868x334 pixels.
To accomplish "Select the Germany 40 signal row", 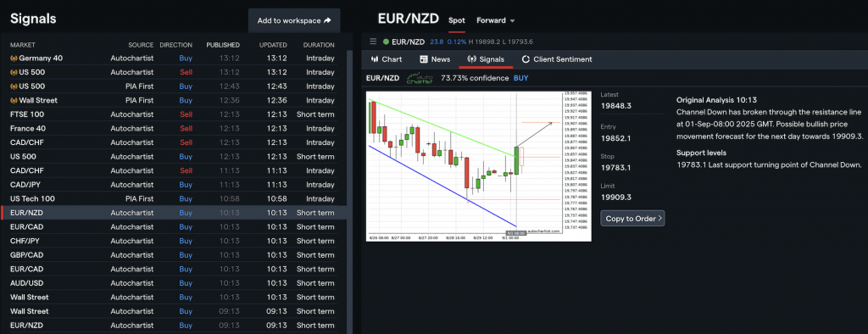I will click(172, 58).
